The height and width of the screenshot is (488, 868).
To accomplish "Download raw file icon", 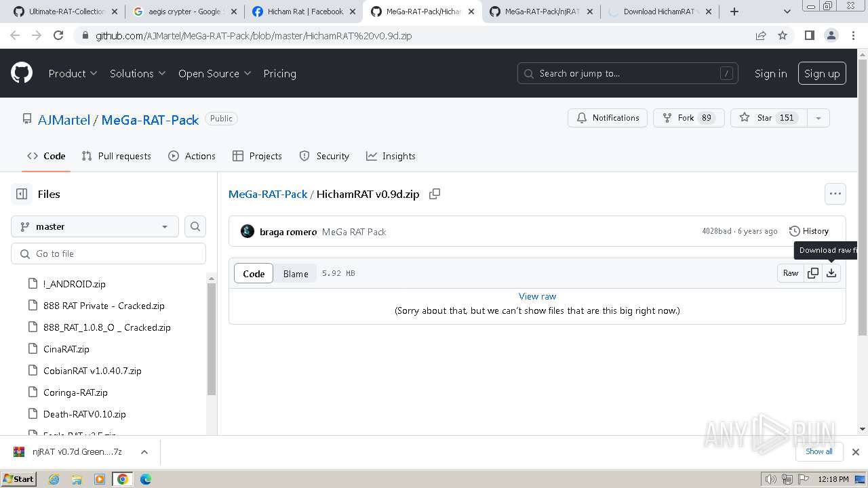I will (x=831, y=273).
